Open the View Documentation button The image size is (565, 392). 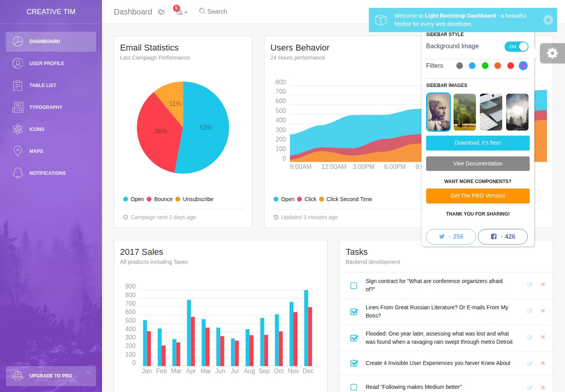[478, 164]
